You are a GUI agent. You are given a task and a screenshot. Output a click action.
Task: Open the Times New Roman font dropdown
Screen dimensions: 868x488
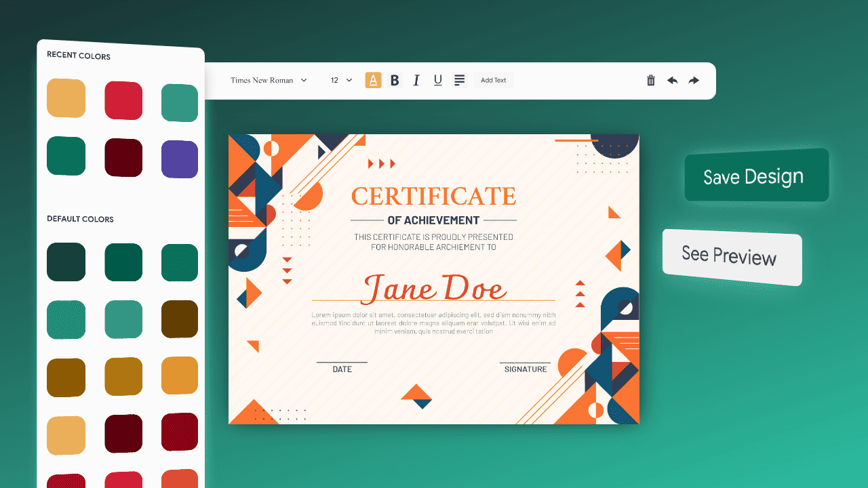pos(269,80)
